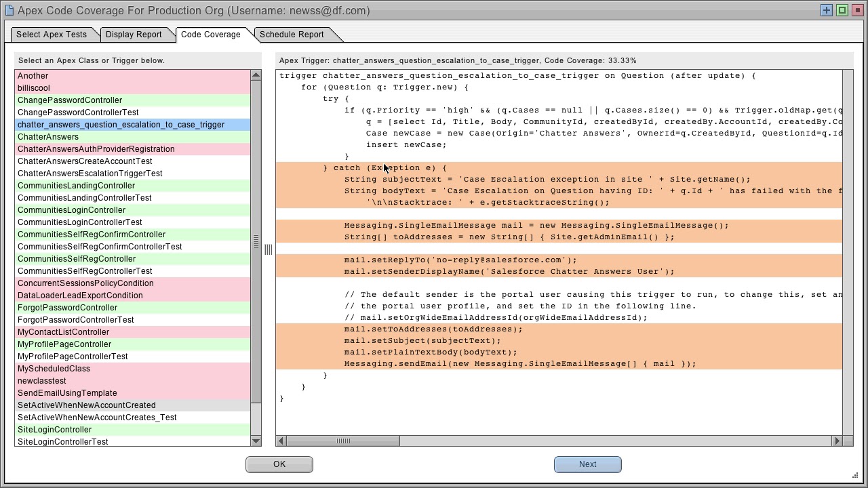Select MyProfilePageController class
Viewport: 868px width, 488px height.
pos(133,344)
